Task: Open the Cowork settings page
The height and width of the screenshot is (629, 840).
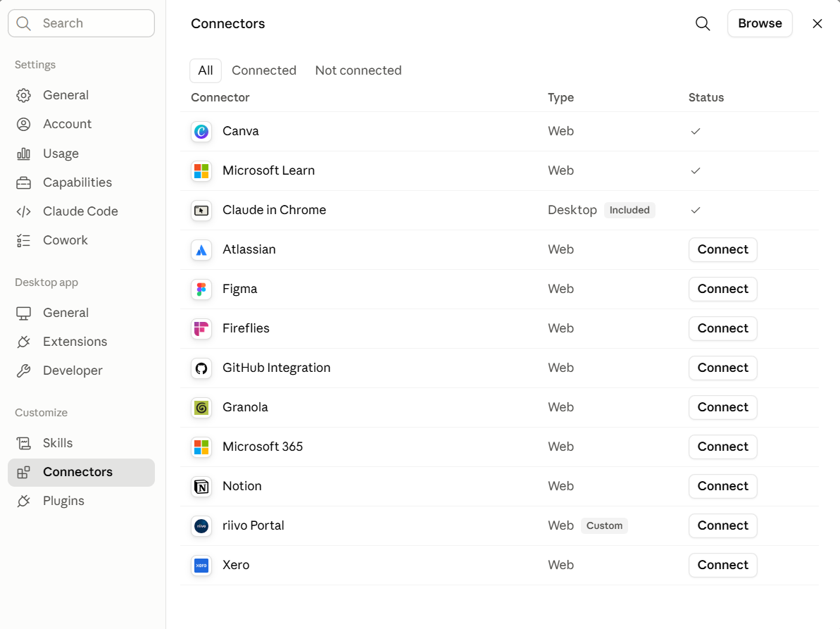Action: point(82,241)
